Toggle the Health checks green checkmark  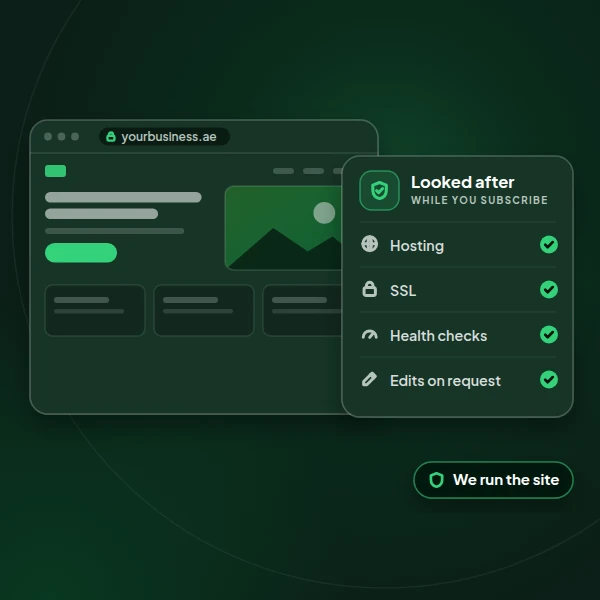pos(549,334)
